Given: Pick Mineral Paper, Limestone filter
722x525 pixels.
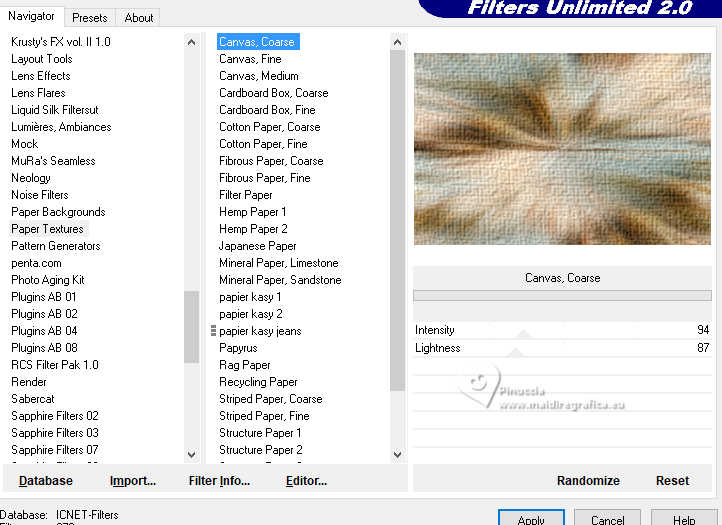Looking at the screenshot, I should pyautogui.click(x=279, y=263).
